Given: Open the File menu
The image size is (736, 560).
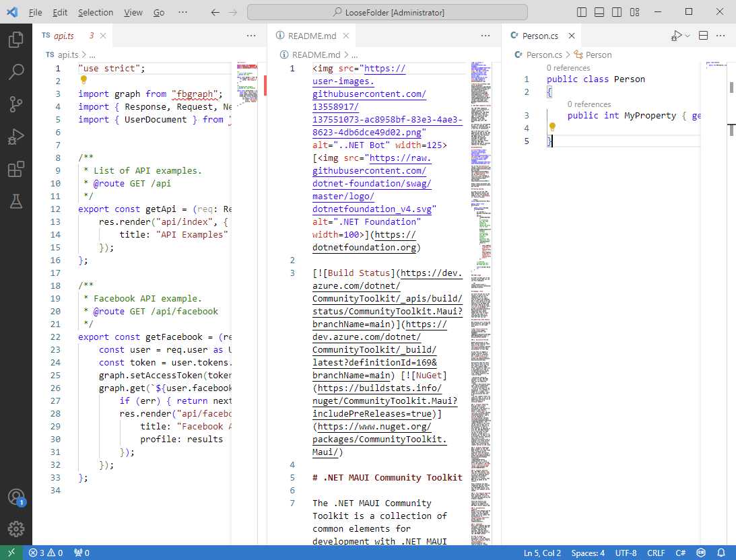Looking at the screenshot, I should pyautogui.click(x=35, y=12).
